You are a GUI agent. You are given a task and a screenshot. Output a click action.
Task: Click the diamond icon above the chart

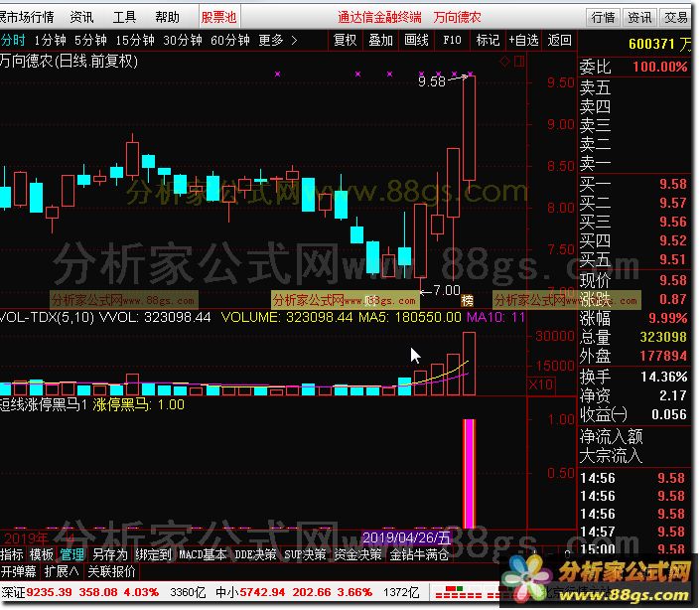tap(504, 62)
